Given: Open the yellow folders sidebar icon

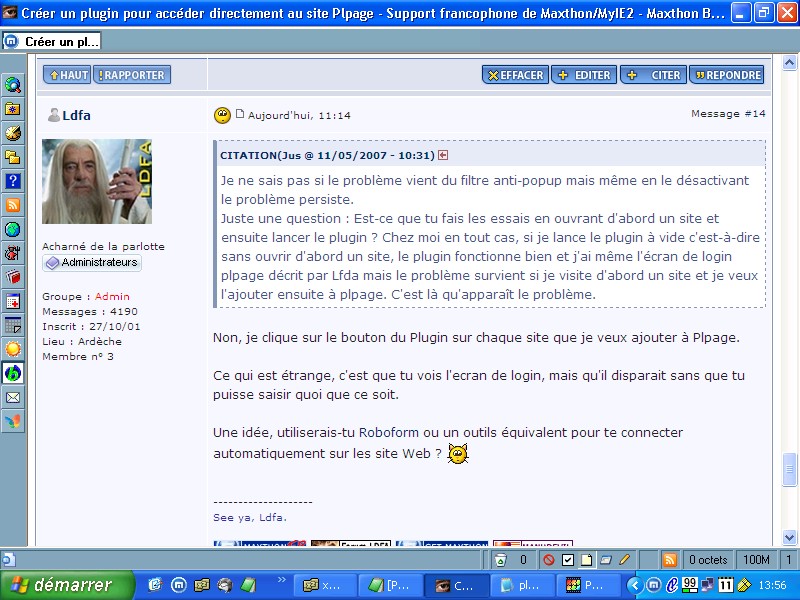Looking at the screenshot, I should click(13, 157).
